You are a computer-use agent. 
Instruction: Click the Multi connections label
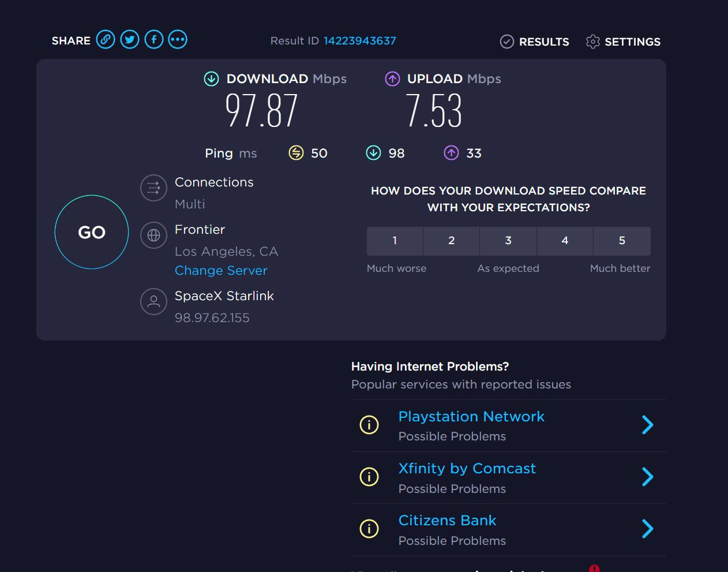(190, 204)
